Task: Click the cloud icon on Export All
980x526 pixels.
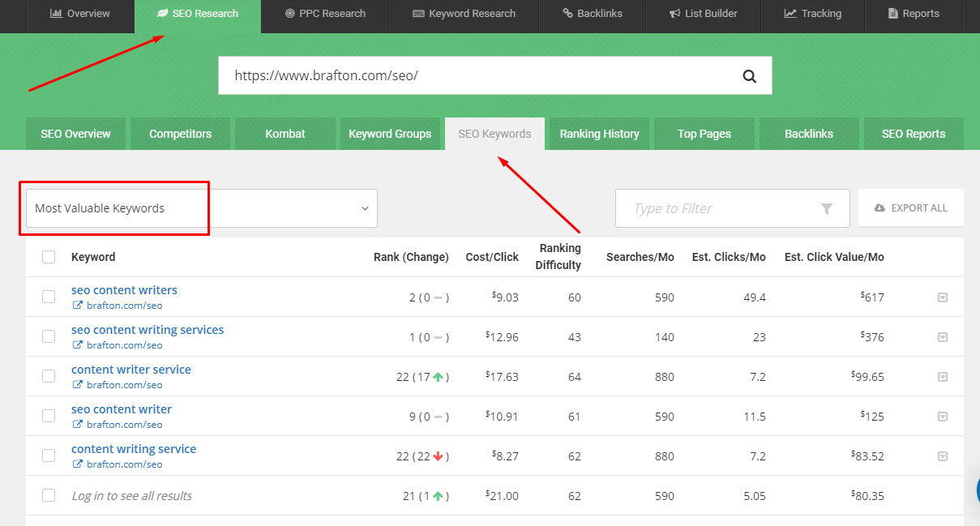Action: tap(879, 208)
